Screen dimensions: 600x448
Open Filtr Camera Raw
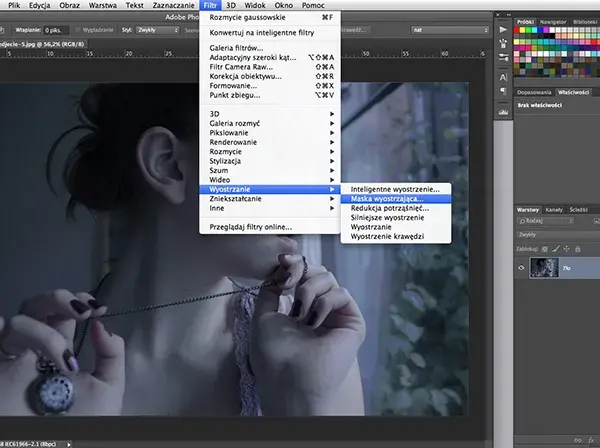(270, 67)
